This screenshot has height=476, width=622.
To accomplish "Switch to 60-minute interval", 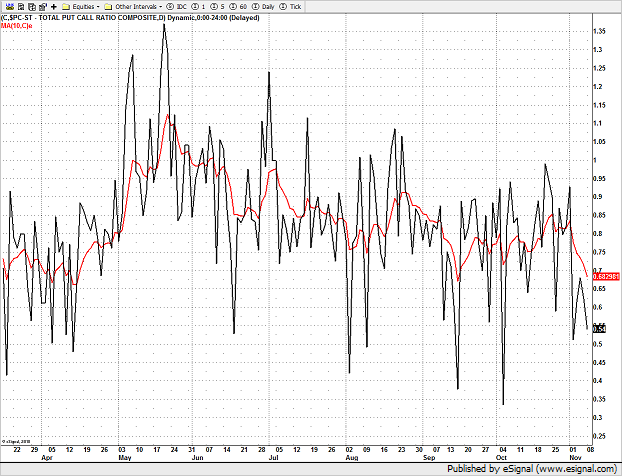I will [x=238, y=7].
